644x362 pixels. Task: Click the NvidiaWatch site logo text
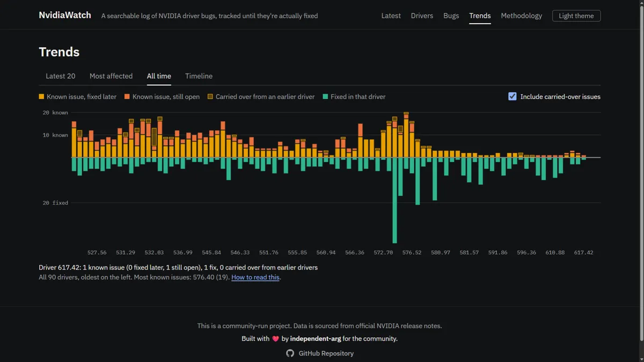pyautogui.click(x=65, y=15)
